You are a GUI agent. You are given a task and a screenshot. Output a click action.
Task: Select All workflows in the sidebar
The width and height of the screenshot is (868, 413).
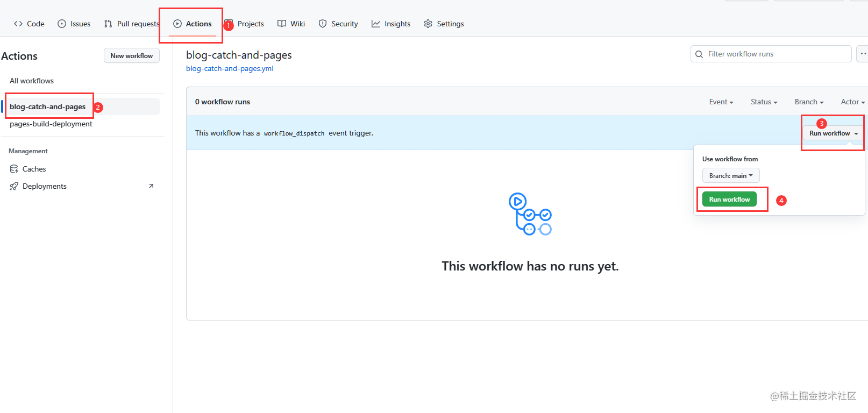point(32,81)
